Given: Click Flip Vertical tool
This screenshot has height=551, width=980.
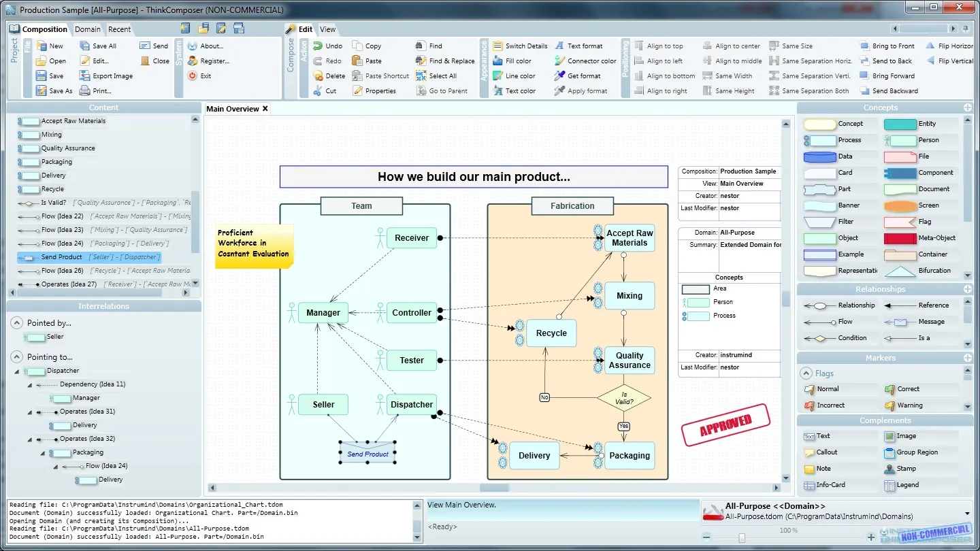Looking at the screenshot, I should (949, 61).
